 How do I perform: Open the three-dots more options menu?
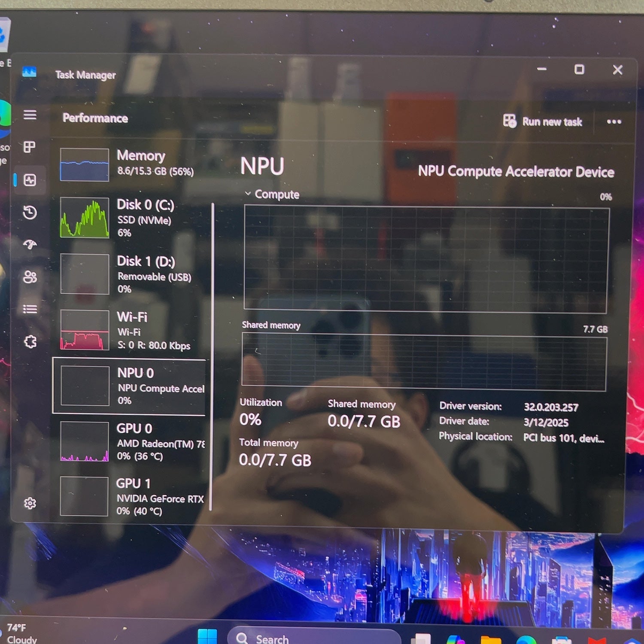point(614,122)
